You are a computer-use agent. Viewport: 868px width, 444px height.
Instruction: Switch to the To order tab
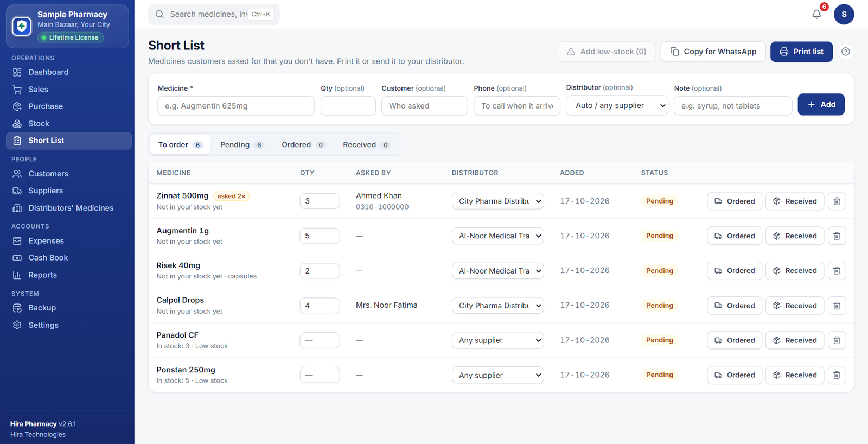click(181, 145)
